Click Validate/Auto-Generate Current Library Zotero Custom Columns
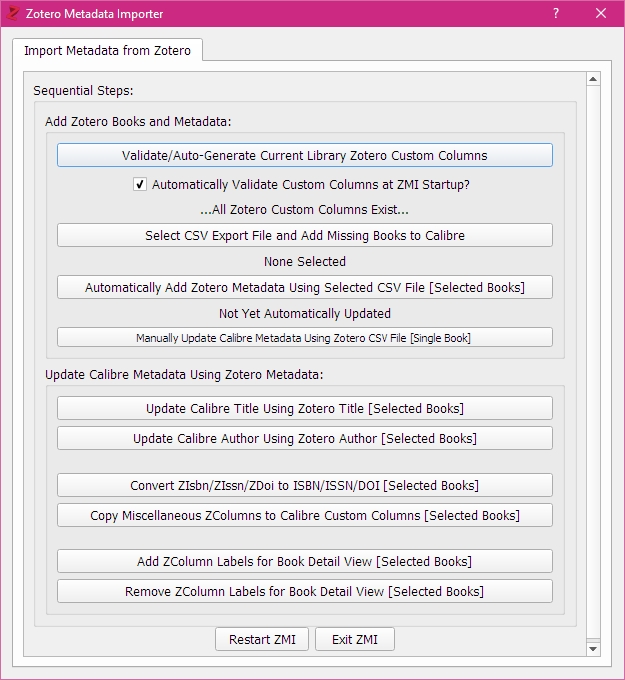The height and width of the screenshot is (680, 625). coord(304,155)
